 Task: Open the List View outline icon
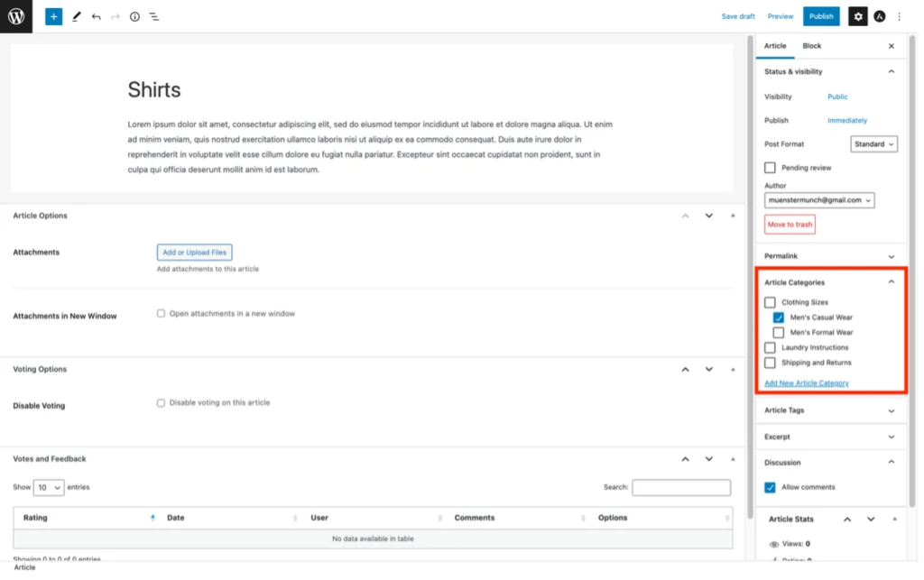point(154,16)
